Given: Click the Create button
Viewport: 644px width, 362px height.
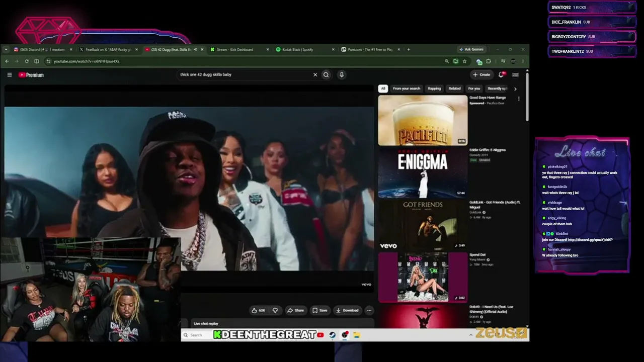Looking at the screenshot, I should coord(481,74).
